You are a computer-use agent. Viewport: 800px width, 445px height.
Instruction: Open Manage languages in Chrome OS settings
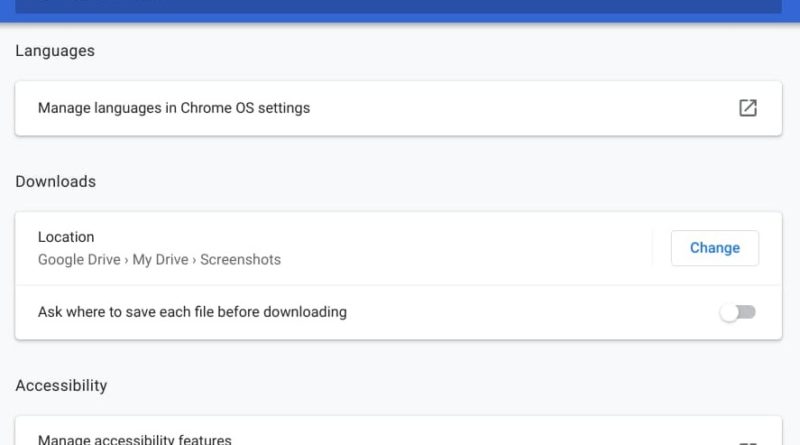[x=174, y=108]
